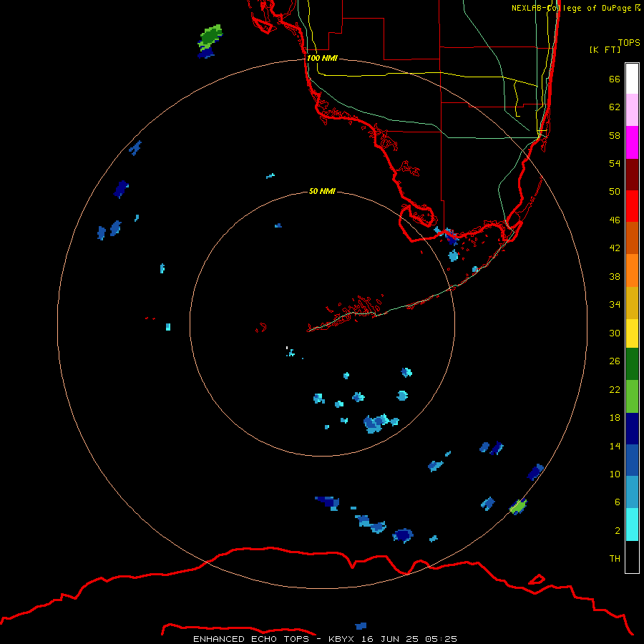Click the "05:25" timestamp

pyautogui.click(x=441, y=639)
